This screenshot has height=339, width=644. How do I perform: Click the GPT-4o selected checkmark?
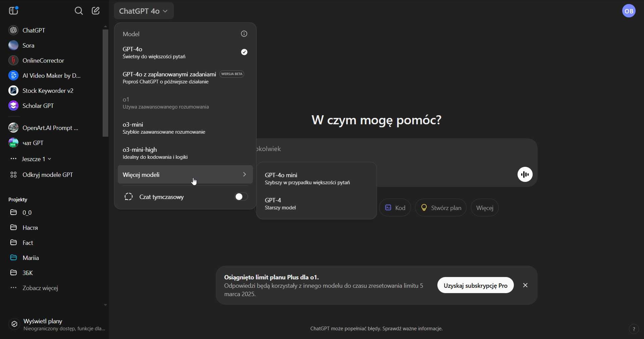coord(244,52)
